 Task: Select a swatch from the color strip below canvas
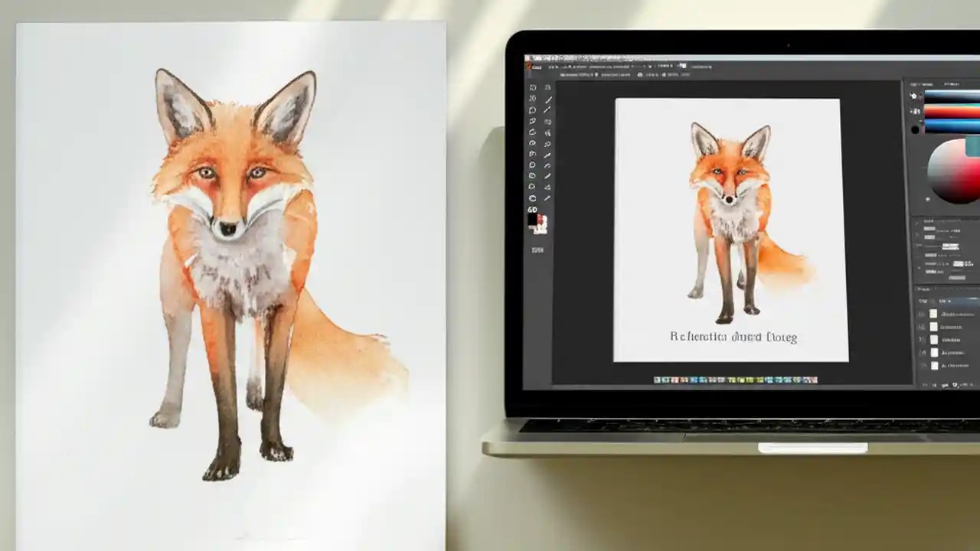(x=689, y=379)
